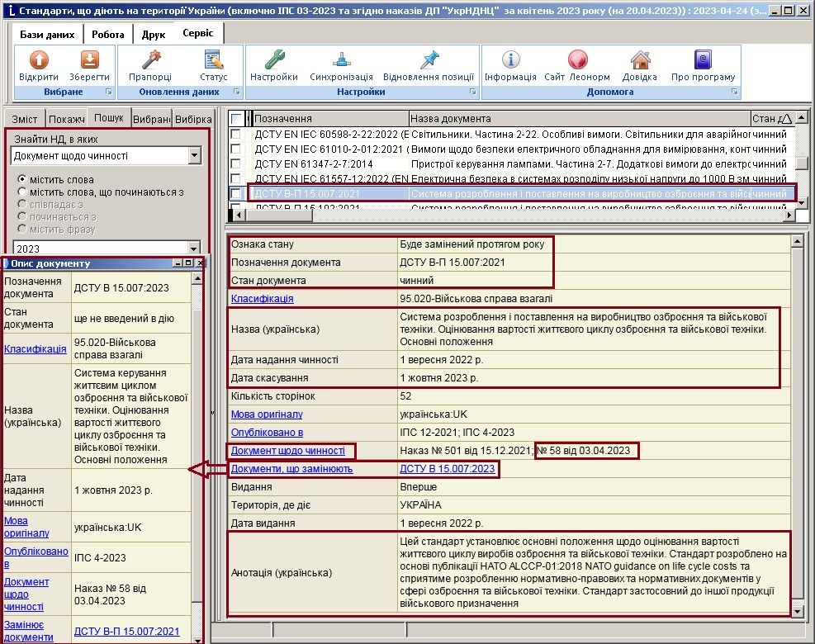Select the Пошук panel tab
This screenshot has width=815, height=644.
click(x=109, y=118)
